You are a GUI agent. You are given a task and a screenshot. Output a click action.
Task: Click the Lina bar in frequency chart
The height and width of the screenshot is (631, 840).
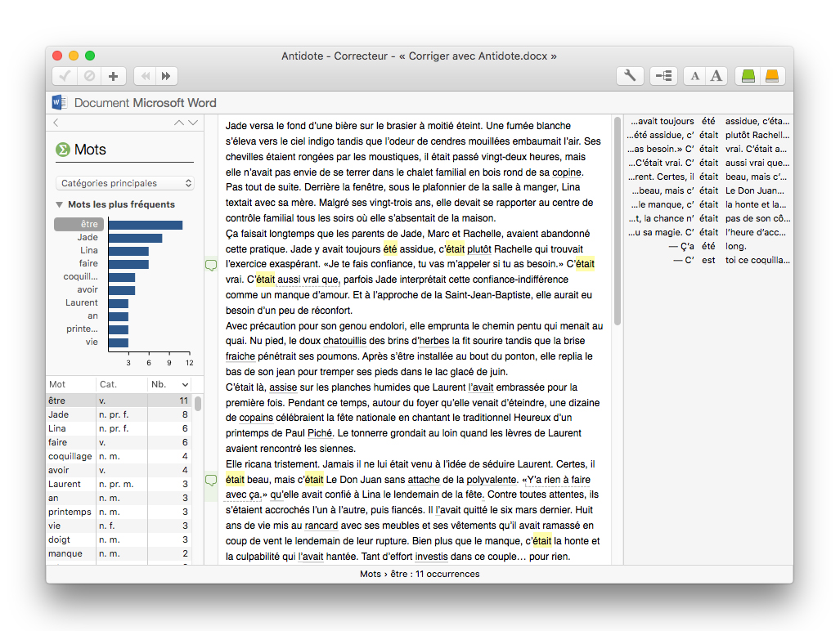click(128, 251)
